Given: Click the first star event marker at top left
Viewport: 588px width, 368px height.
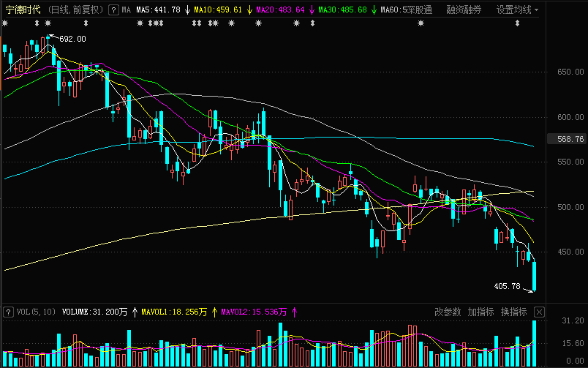Looking at the screenshot, I should [x=5, y=23].
